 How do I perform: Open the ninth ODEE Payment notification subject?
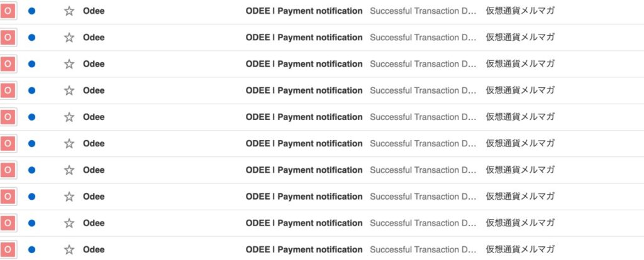pos(304,223)
